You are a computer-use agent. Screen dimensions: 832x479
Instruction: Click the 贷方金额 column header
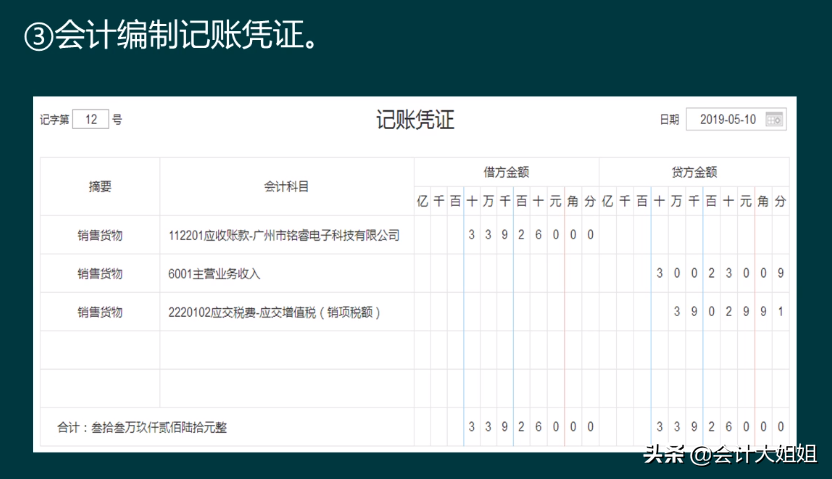click(x=694, y=172)
